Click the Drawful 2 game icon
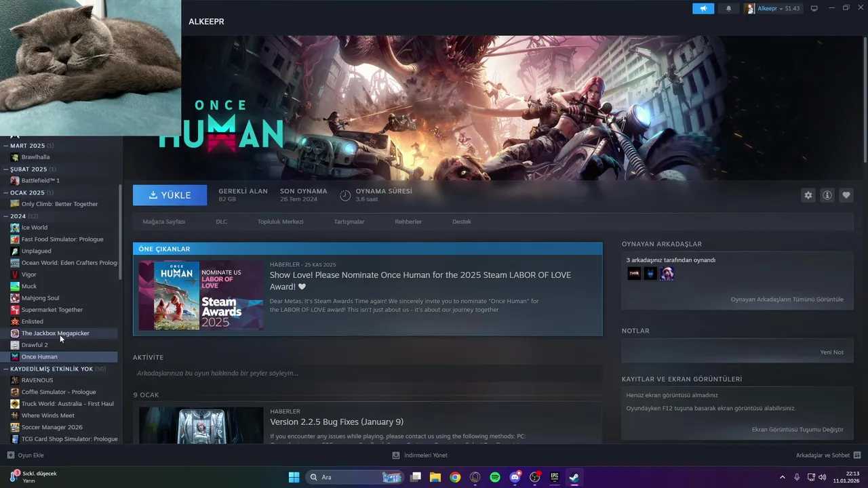This screenshot has height=488, width=868. pyautogui.click(x=15, y=345)
